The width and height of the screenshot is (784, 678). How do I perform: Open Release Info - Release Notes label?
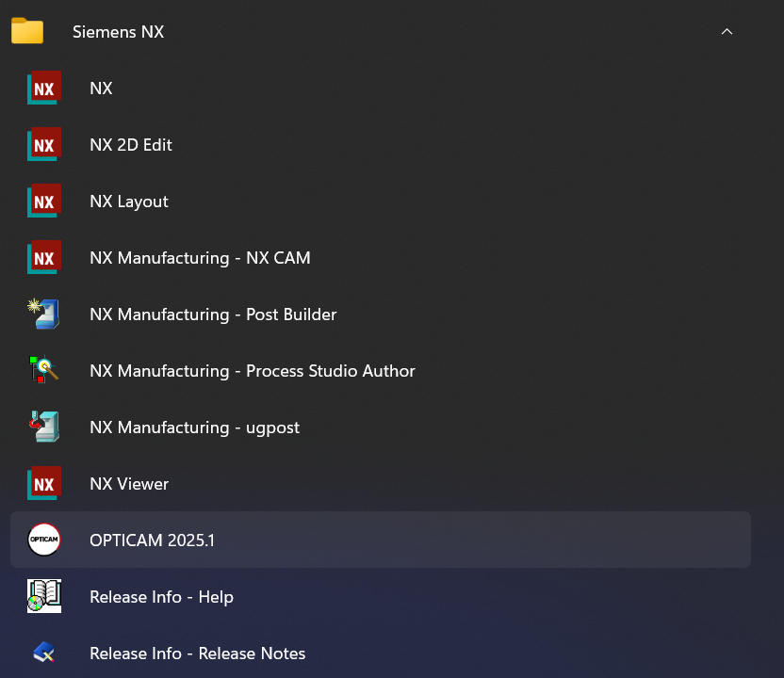198,654
